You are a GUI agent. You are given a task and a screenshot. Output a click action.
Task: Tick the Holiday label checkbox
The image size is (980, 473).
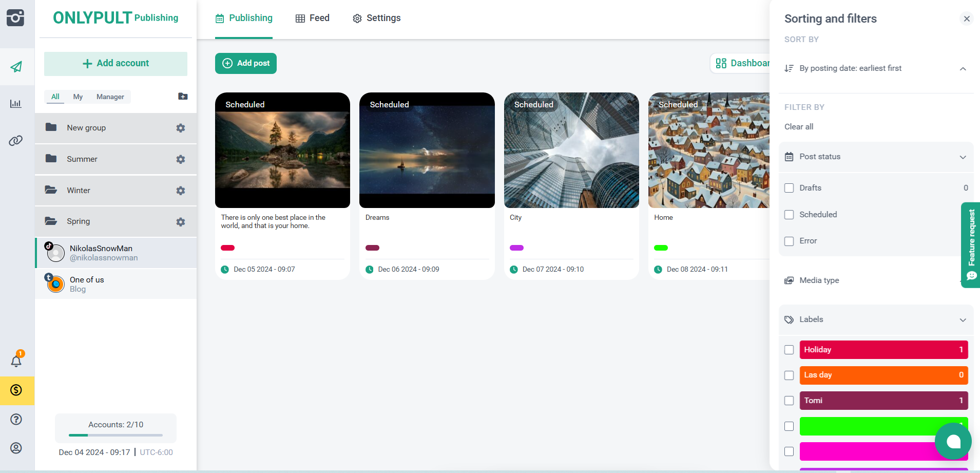point(789,350)
